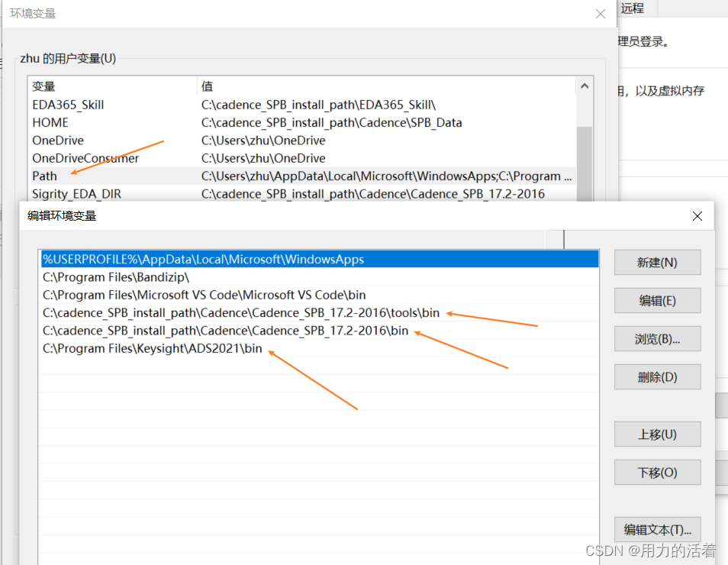The image size is (728, 565).
Task: Select the Cadence_SPB_17.2-2016\tools\bin path entry
Action: pos(320,313)
